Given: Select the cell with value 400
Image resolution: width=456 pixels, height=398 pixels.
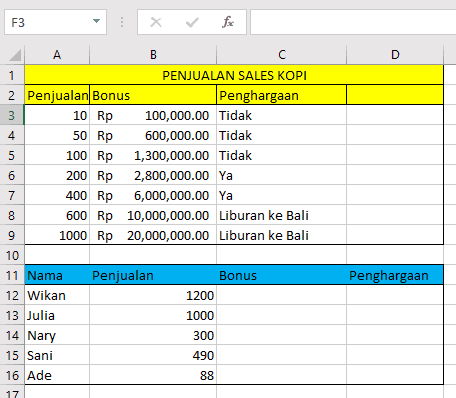Looking at the screenshot, I should [57, 195].
